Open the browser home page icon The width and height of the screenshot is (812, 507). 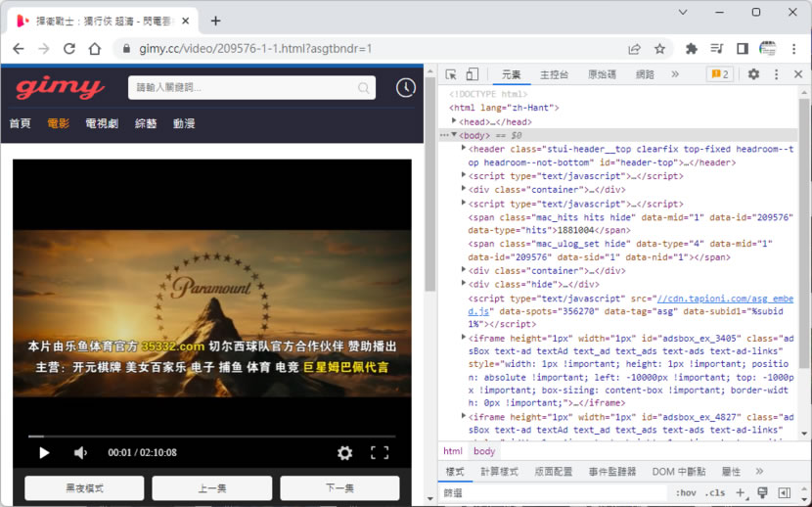click(95, 49)
